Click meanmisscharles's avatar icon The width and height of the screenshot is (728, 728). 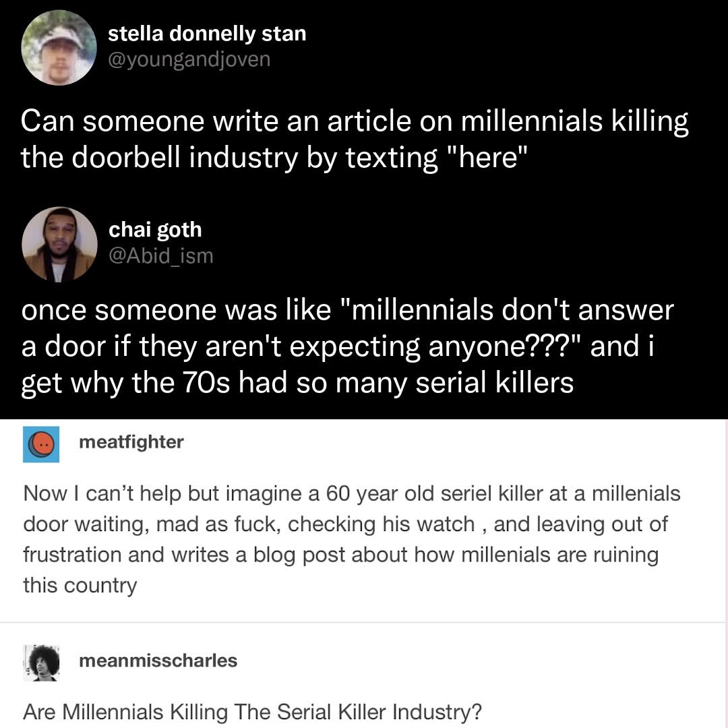coord(41,663)
